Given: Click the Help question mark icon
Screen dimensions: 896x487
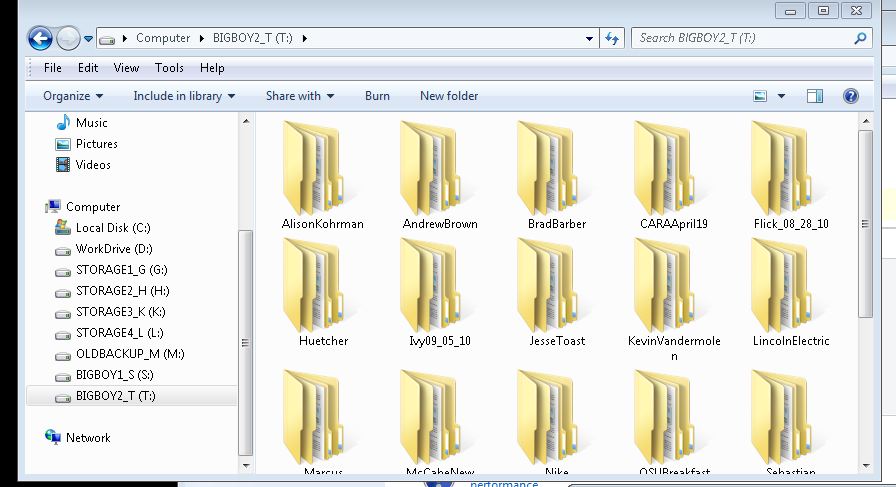Looking at the screenshot, I should pyautogui.click(x=850, y=96).
